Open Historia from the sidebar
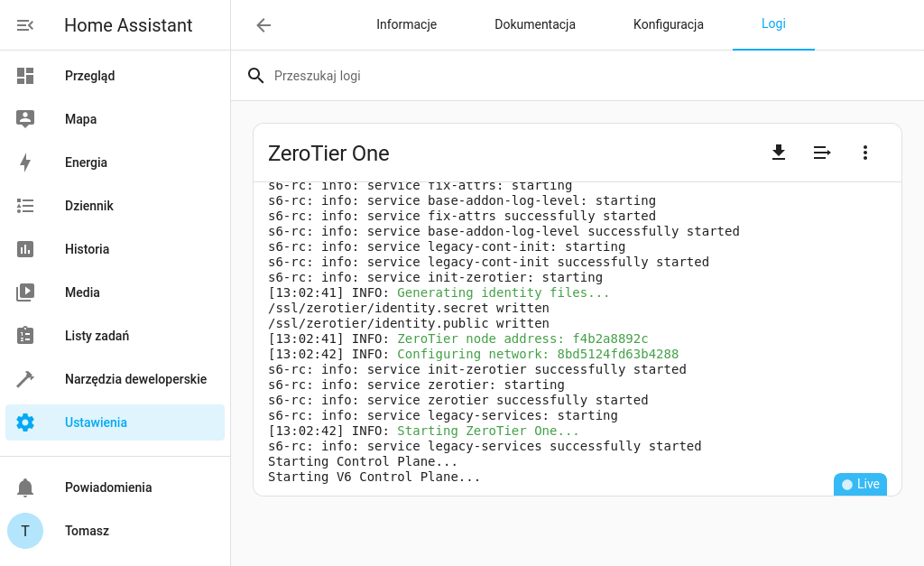Image resolution: width=924 pixels, height=566 pixels. tap(87, 249)
